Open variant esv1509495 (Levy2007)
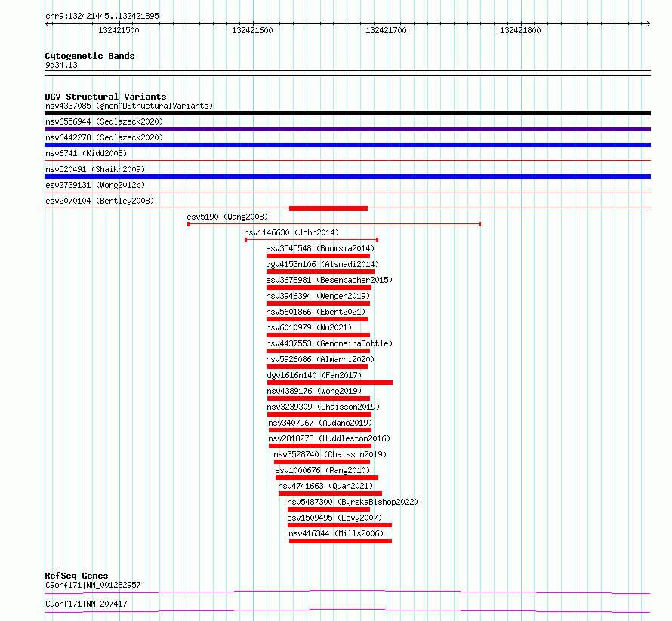Viewport: 672px width, 621px height. [334, 518]
